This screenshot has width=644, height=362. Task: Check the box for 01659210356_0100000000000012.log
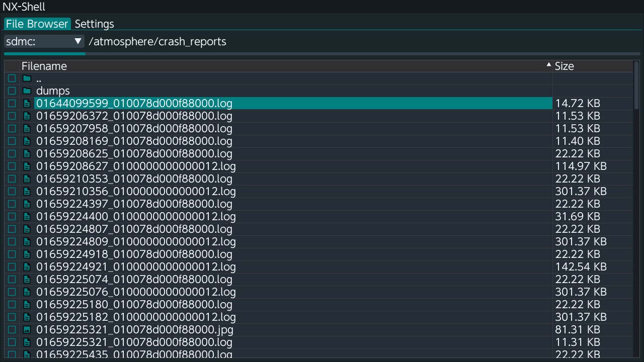12,192
